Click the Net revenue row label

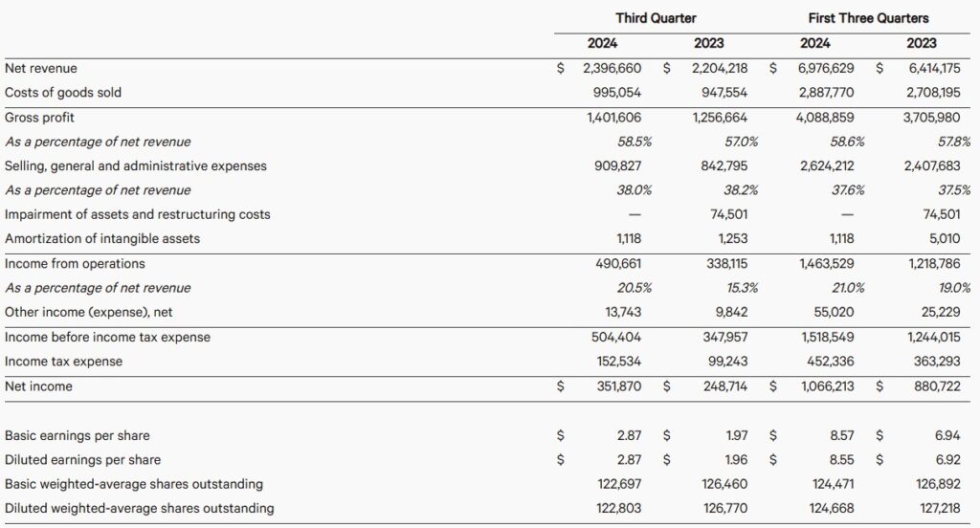(x=41, y=69)
